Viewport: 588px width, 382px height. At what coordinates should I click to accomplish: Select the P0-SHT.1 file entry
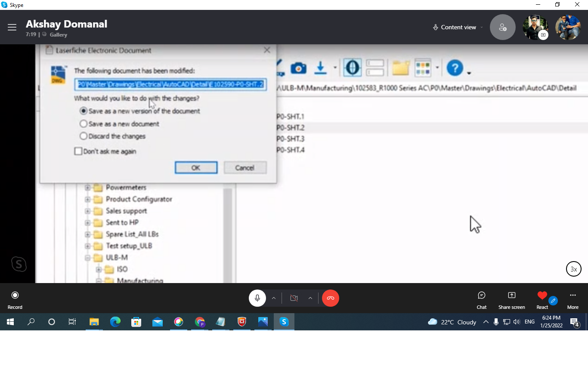tap(291, 117)
